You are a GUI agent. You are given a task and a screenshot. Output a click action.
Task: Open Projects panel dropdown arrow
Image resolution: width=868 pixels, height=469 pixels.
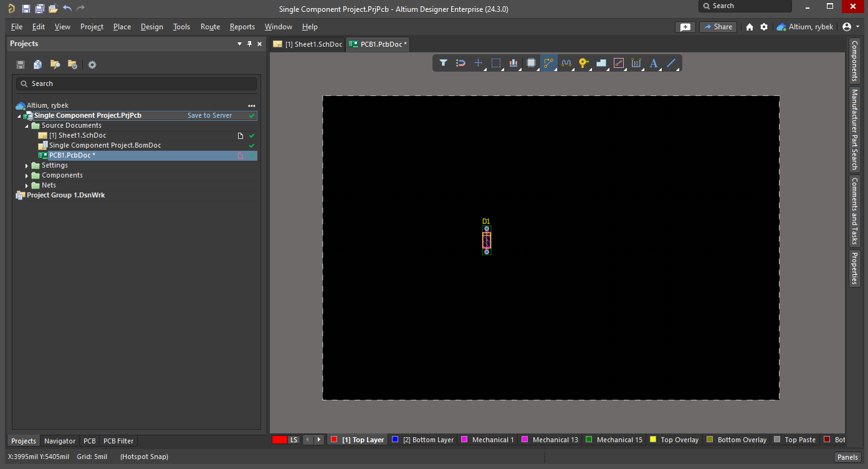(240, 44)
